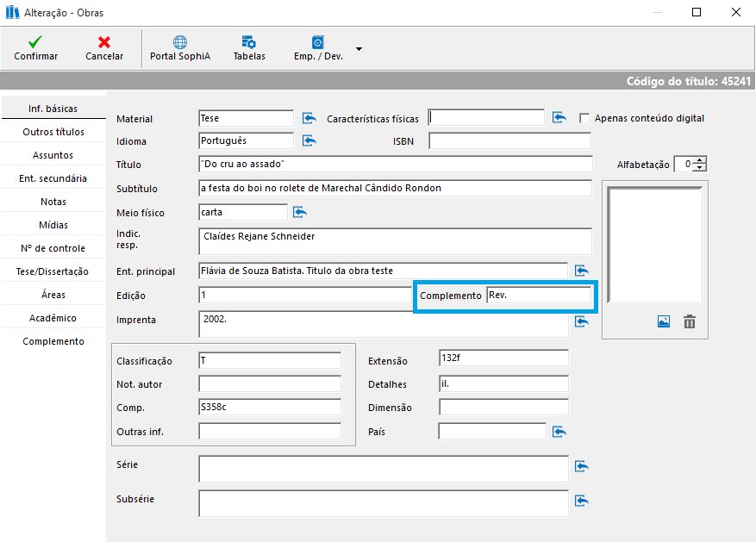Click the empty Subsérie field

coord(384,503)
